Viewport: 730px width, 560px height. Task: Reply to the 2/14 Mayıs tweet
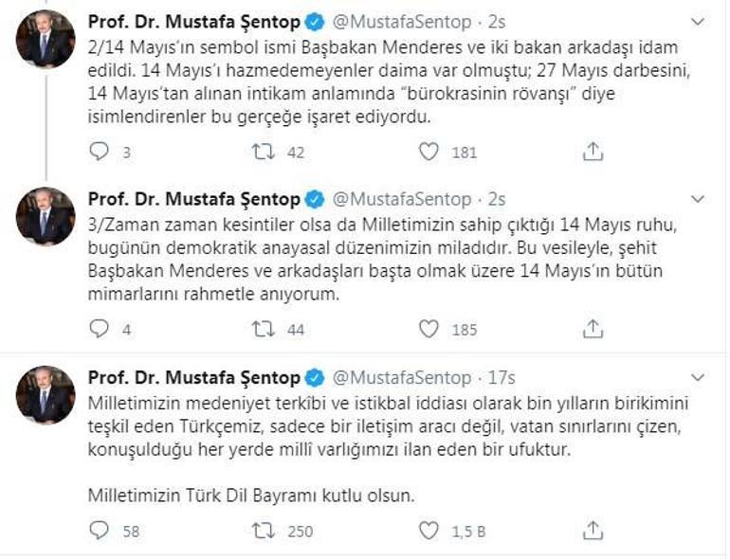tap(99, 151)
